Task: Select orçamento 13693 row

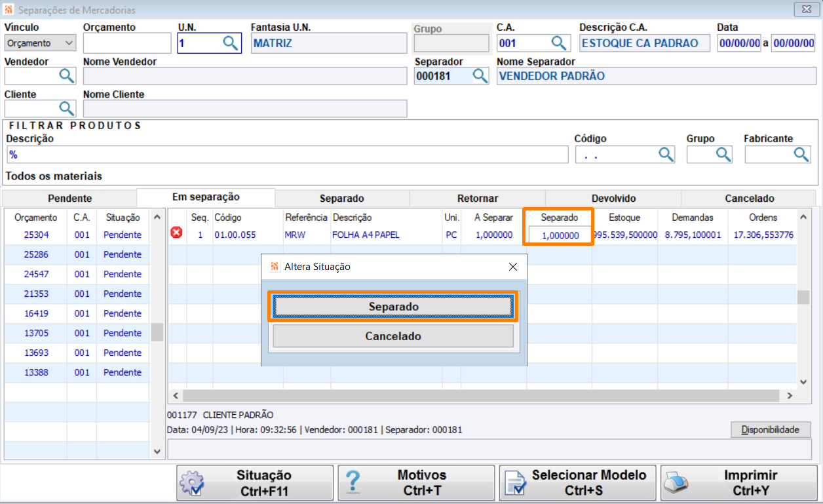Action: tap(77, 353)
